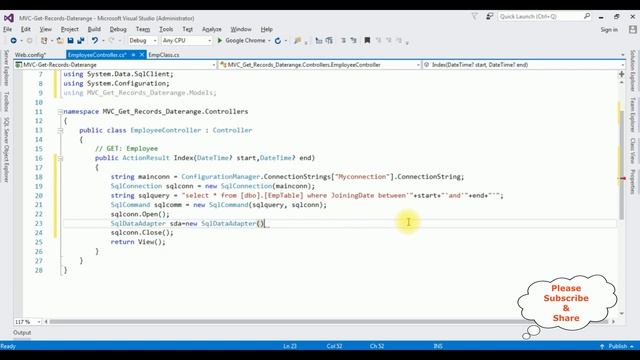Click the Undo arrow icon
The image size is (640, 360).
tap(95, 40)
